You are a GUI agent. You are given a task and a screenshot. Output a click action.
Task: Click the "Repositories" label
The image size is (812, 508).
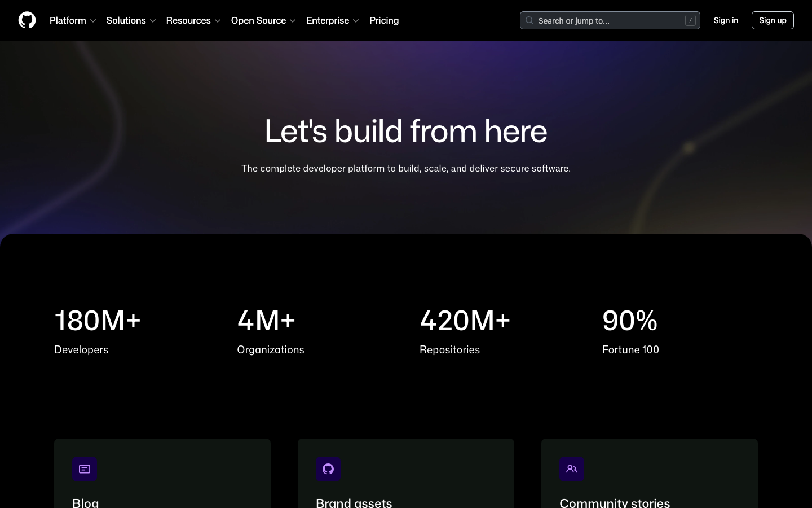[x=450, y=350]
